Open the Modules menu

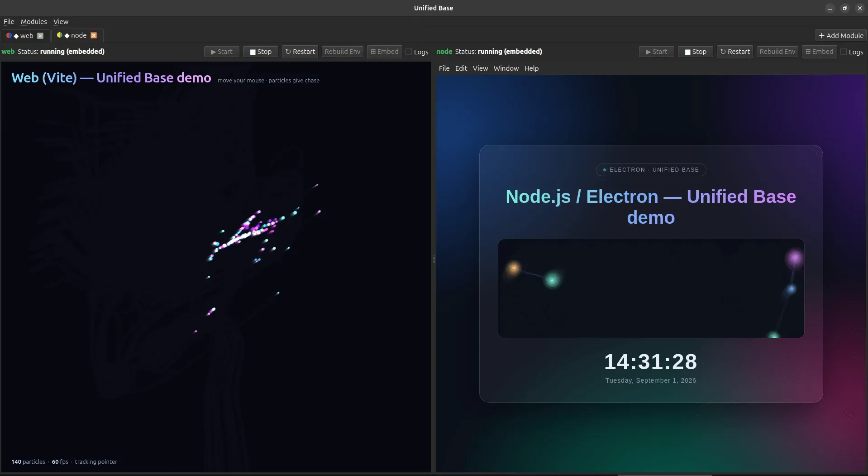tap(33, 21)
